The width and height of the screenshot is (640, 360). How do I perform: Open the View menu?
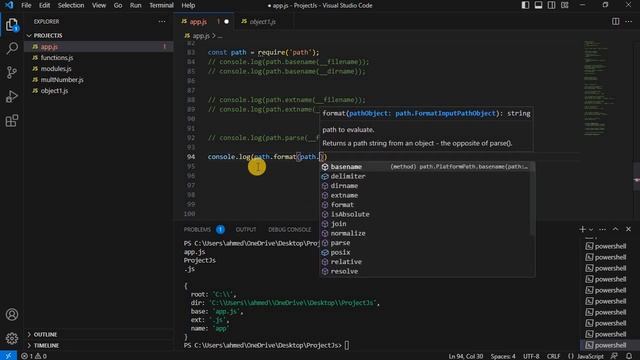(x=99, y=5)
